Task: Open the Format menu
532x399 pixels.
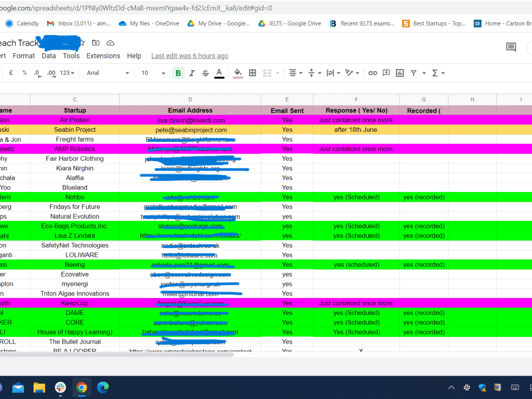Action: [x=24, y=56]
